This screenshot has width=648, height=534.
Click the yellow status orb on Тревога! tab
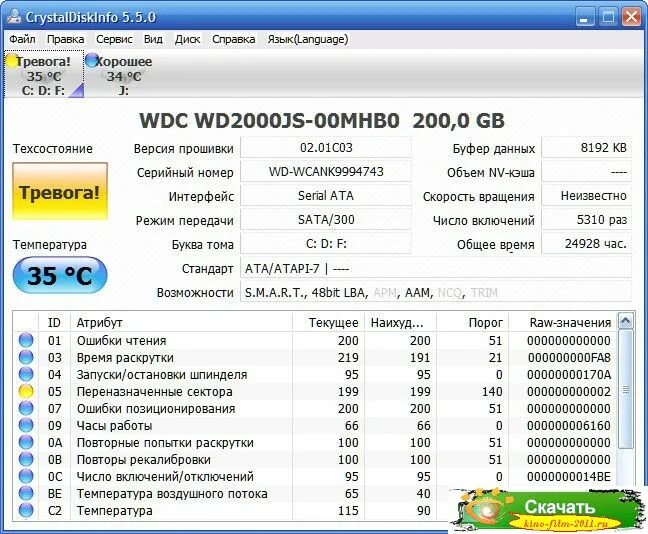click(12, 61)
